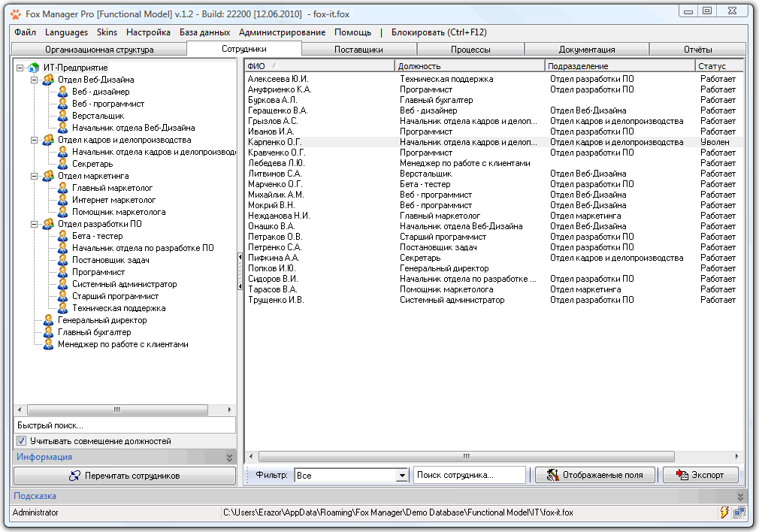Expand the Подсказка panel
This screenshot has height=532, width=759.
tap(740, 497)
